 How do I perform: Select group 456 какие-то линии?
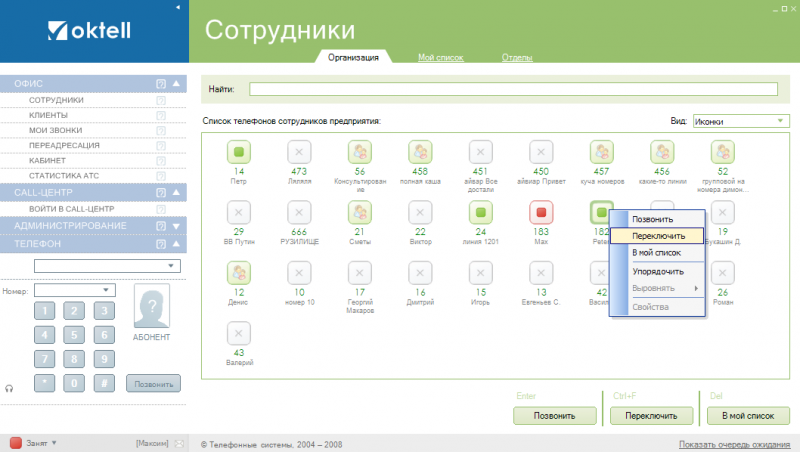pyautogui.click(x=662, y=152)
